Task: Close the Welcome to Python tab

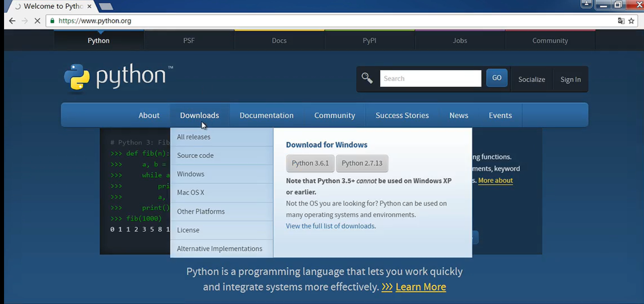Action: 89,6
